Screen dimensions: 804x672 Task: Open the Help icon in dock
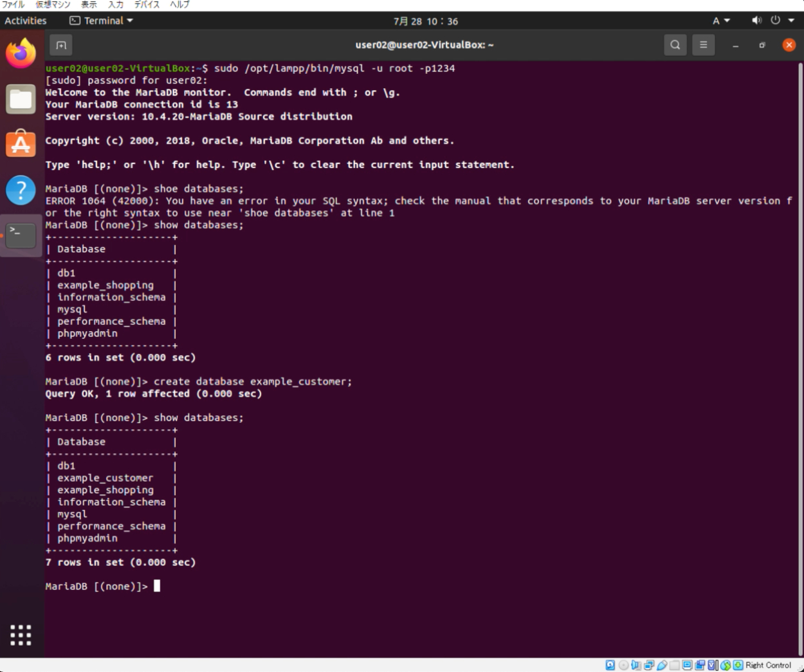tap(21, 190)
